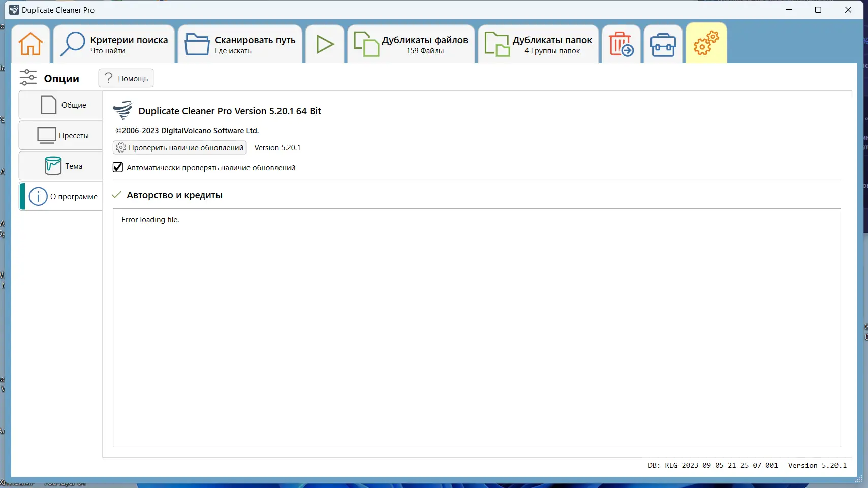The height and width of the screenshot is (488, 868).
Task: Open file removal trash can icon
Action: 621,44
